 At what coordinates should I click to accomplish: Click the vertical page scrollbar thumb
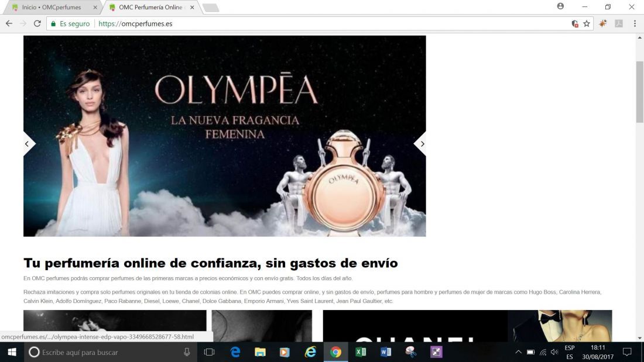tap(639, 92)
